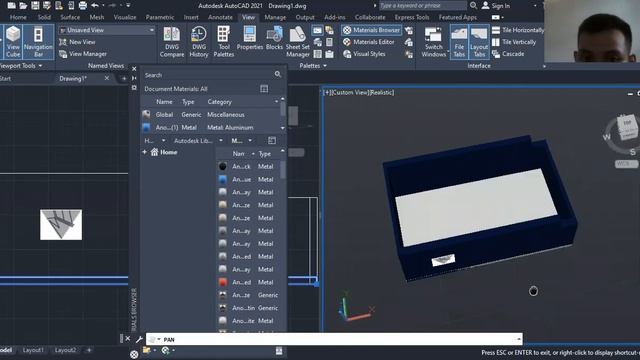Tile windows horizontally
The width and height of the screenshot is (640, 360).
(518, 30)
